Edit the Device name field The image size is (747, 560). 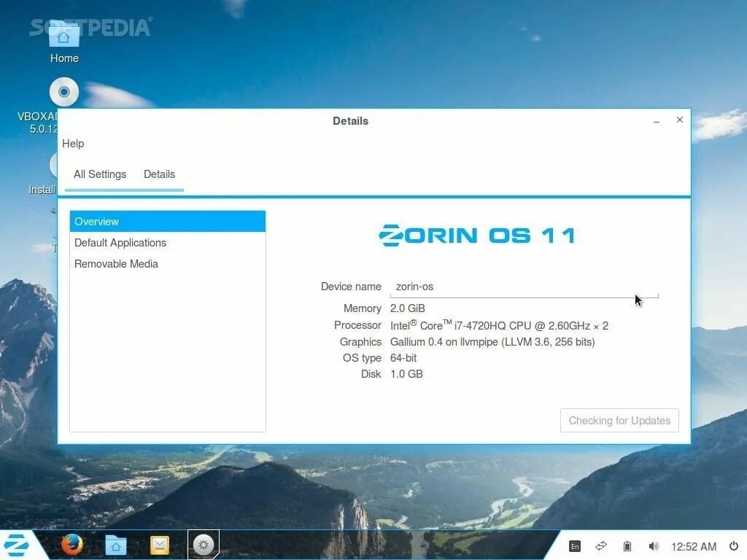pyautogui.click(x=524, y=287)
